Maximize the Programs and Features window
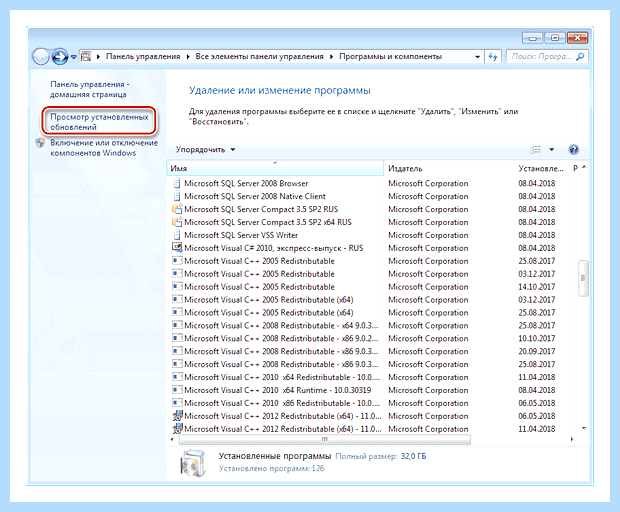 tap(555, 38)
